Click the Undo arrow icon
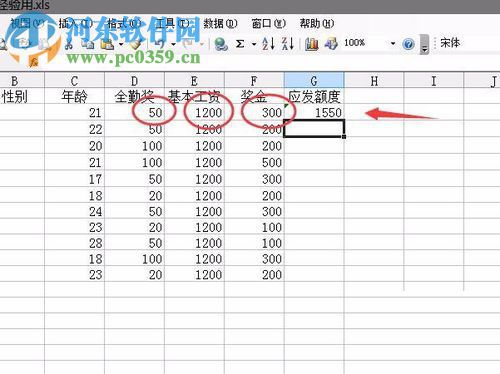 point(159,43)
